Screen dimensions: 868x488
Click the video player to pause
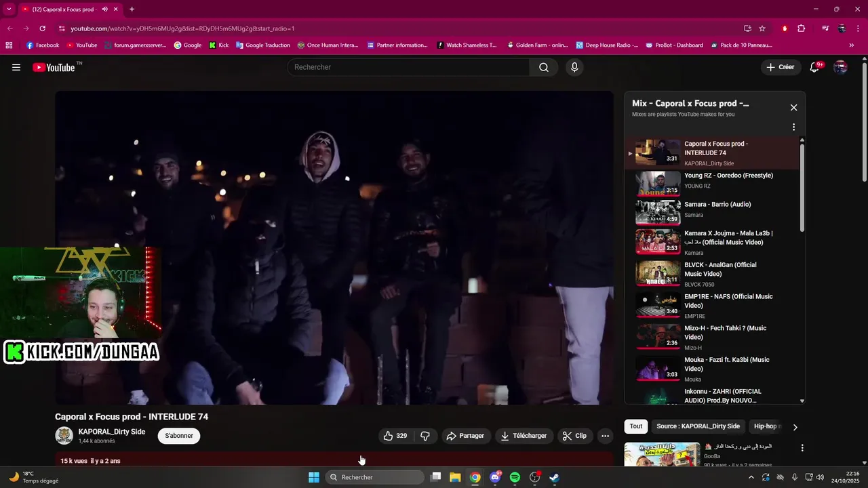tap(334, 247)
